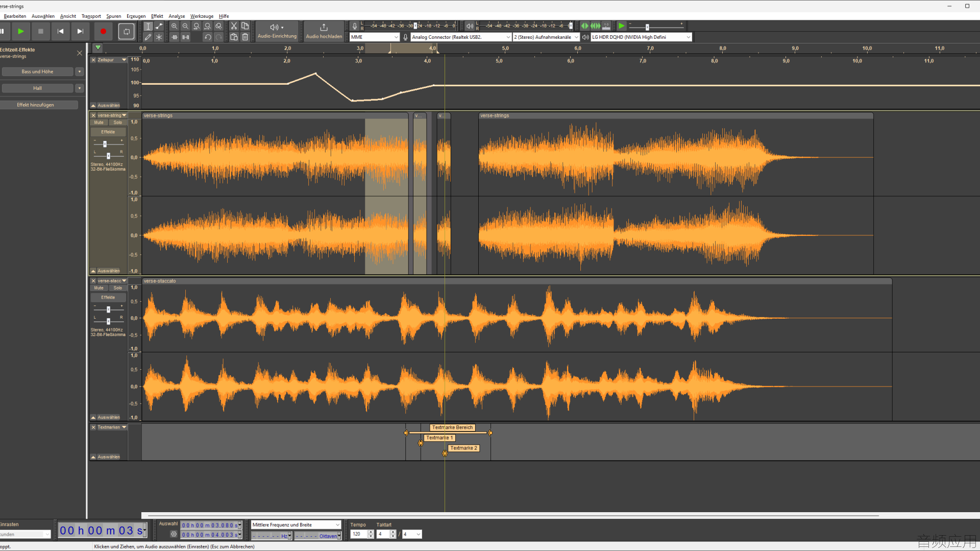The image size is (980, 551).
Task: Zoom out with the magnifier minus icon
Action: pyautogui.click(x=186, y=26)
